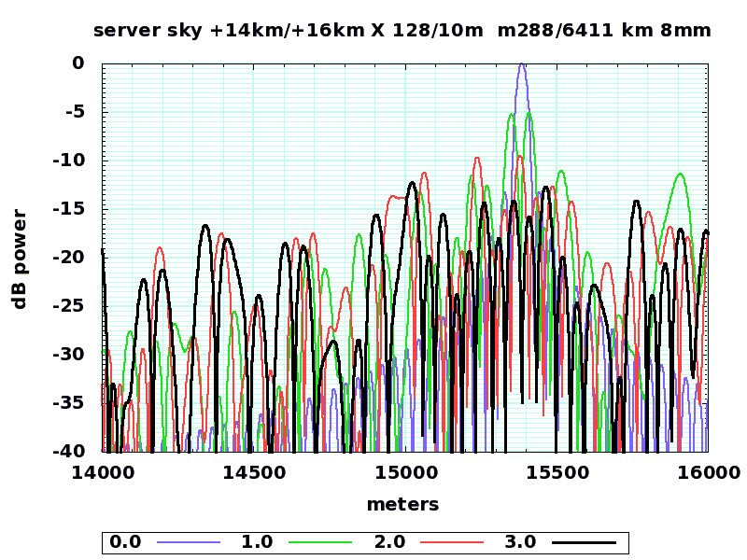
Task: Click the red line sample in legend
Action: pyautogui.click(x=452, y=542)
